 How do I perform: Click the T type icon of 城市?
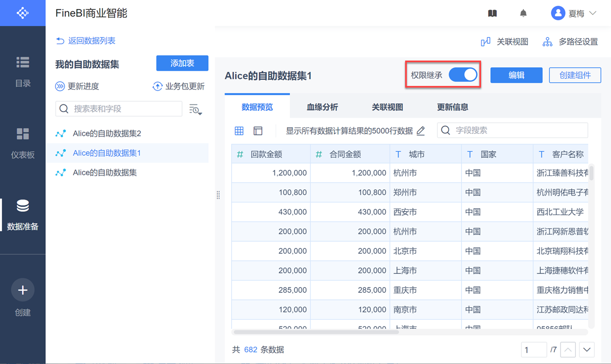coord(398,154)
